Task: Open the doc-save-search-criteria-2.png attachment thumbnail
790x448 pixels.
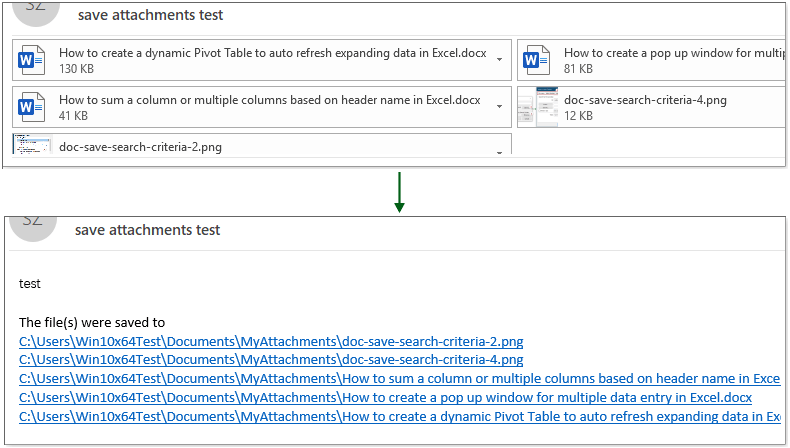Action: click(31, 145)
